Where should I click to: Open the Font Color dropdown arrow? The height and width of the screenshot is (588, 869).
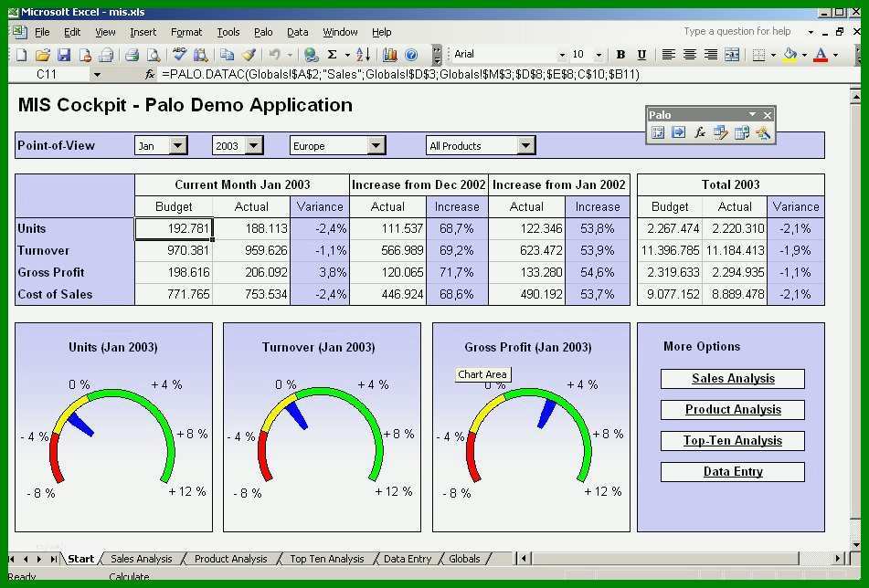pos(836,54)
